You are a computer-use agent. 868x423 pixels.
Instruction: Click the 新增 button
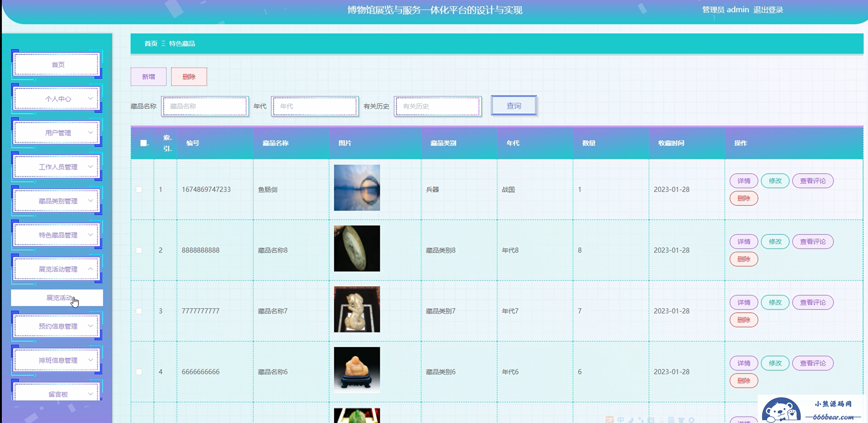click(x=148, y=76)
